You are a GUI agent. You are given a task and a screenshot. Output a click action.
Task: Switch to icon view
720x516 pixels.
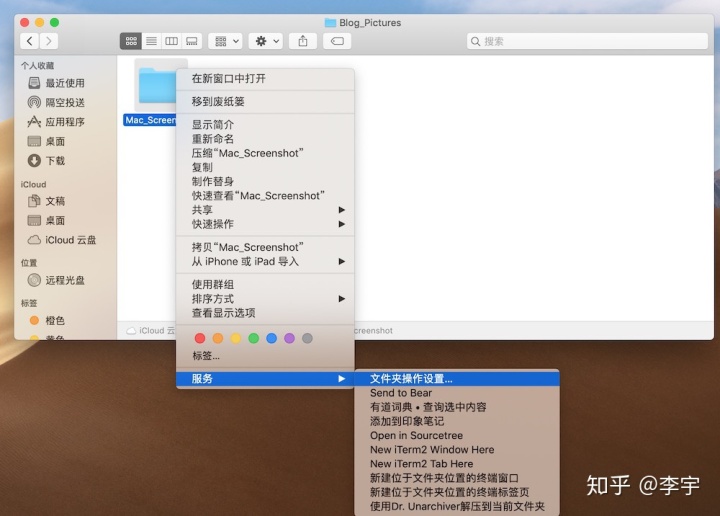click(x=131, y=41)
